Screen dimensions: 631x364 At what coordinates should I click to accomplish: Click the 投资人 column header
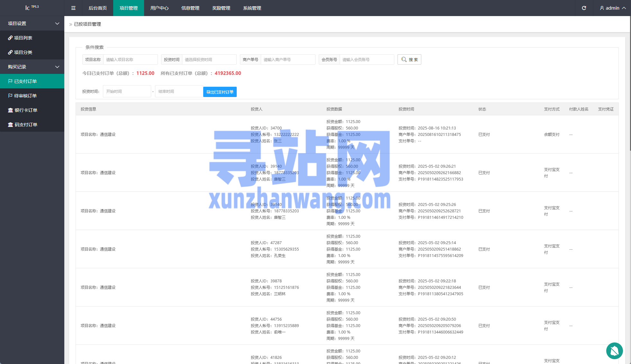[x=257, y=109]
